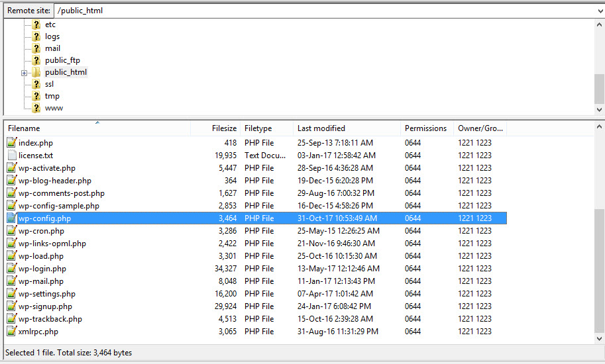Click the tmp folder question-mark icon
This screenshot has height=364, width=605.
[x=36, y=97]
